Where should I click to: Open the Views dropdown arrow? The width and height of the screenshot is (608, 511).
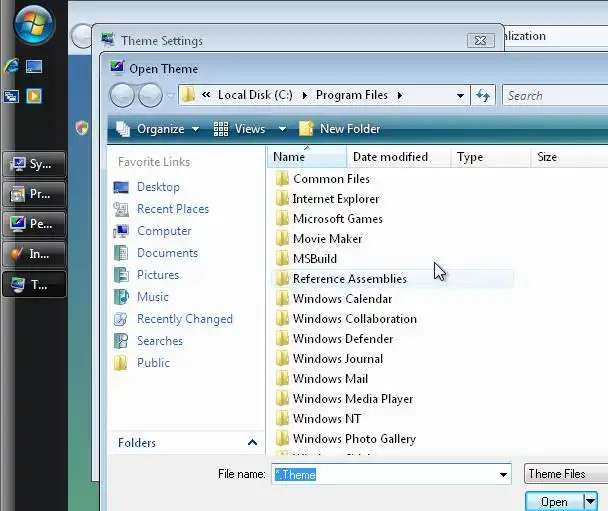click(282, 129)
